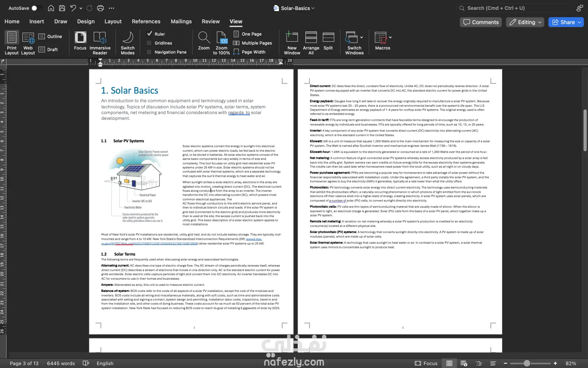Uncheck the Ruler checkbox
588x368 pixels.
(149, 34)
